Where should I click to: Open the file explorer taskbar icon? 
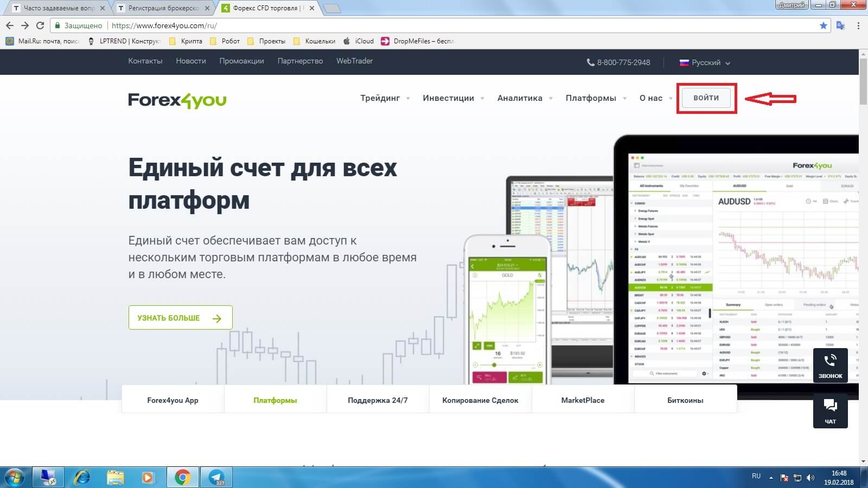pos(115,477)
